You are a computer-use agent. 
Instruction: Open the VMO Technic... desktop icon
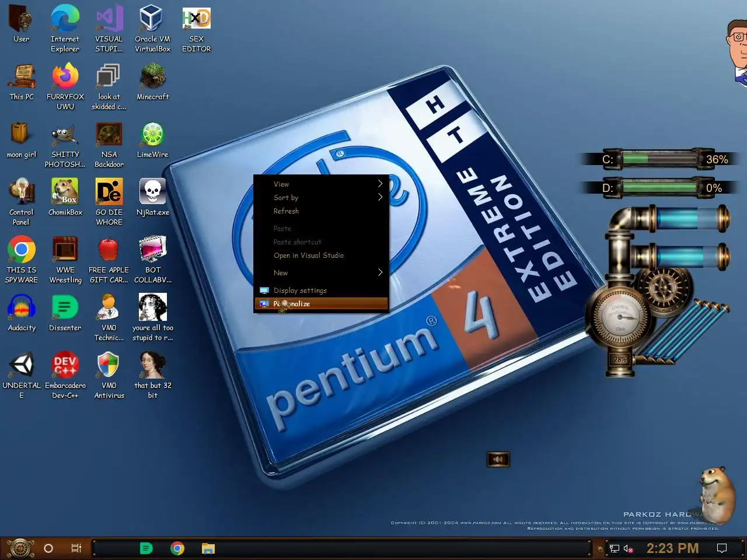(109, 317)
